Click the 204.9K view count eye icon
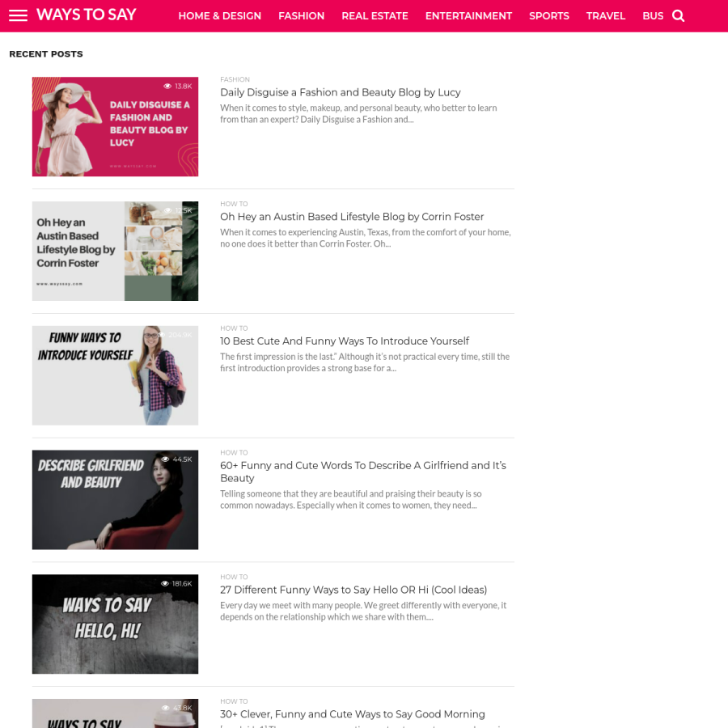The width and height of the screenshot is (728, 728). (162, 335)
